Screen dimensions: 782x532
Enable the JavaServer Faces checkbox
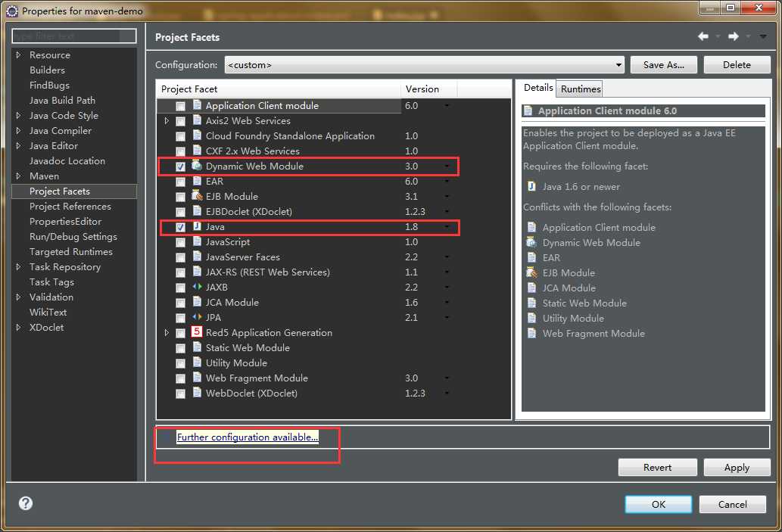(180, 257)
